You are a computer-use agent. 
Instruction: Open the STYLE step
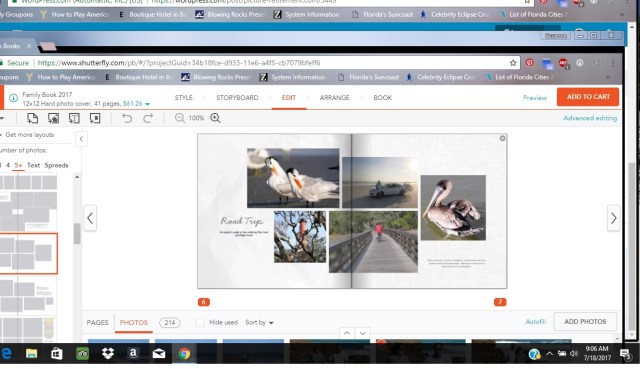pos(184,98)
